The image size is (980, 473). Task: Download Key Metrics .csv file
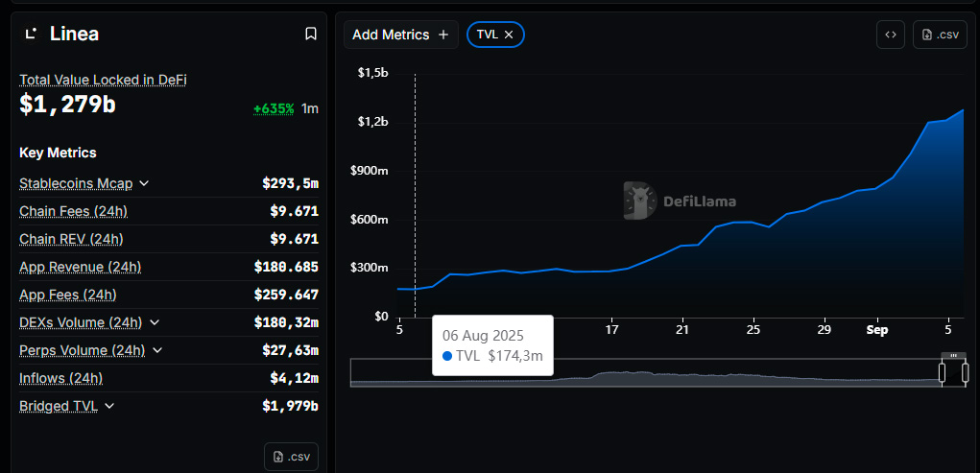[x=291, y=457]
